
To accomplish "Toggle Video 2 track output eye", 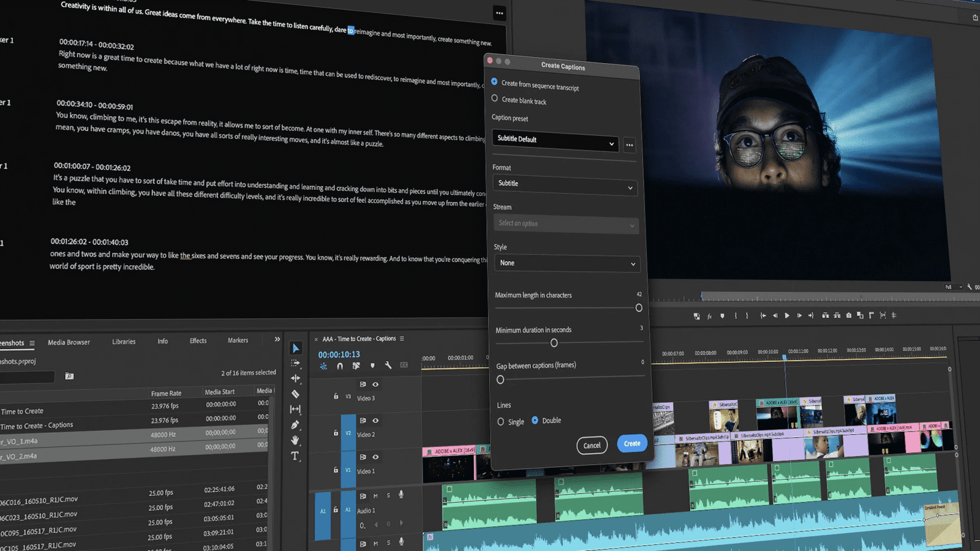I will click(x=375, y=421).
